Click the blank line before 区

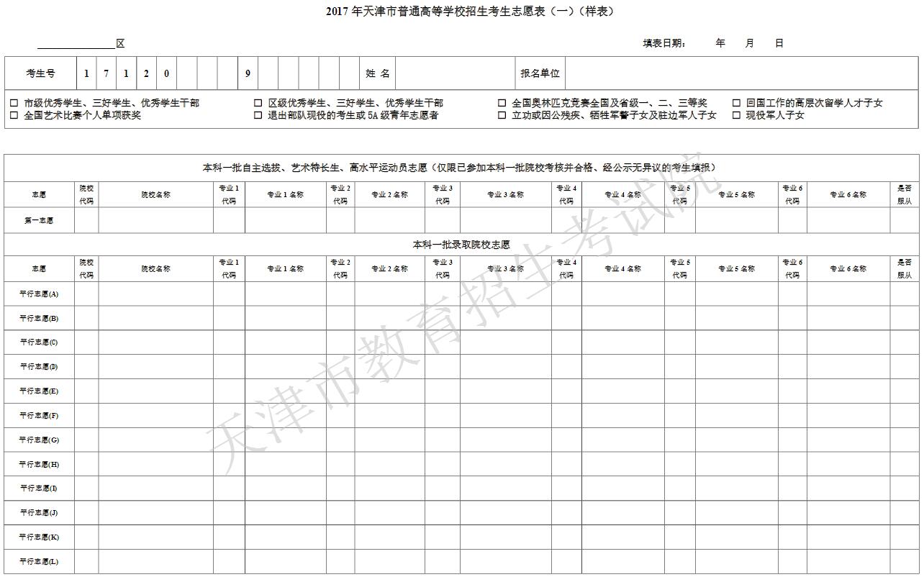point(76,43)
